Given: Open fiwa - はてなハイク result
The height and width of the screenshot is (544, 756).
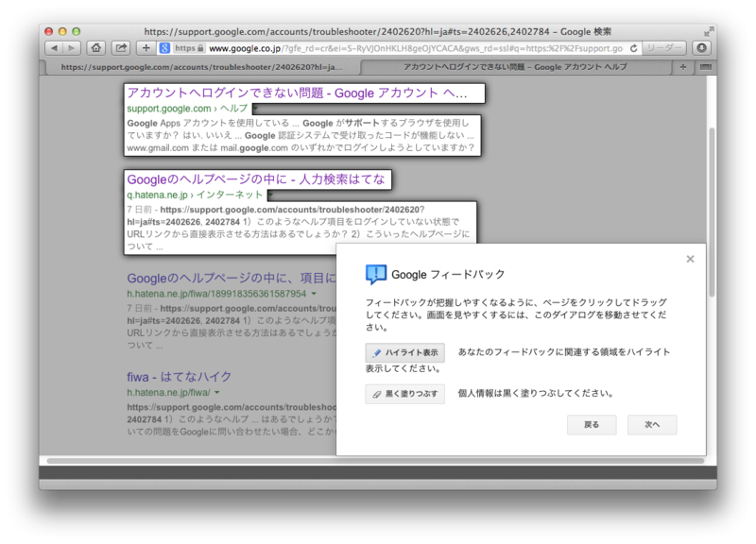Looking at the screenshot, I should tap(180, 377).
